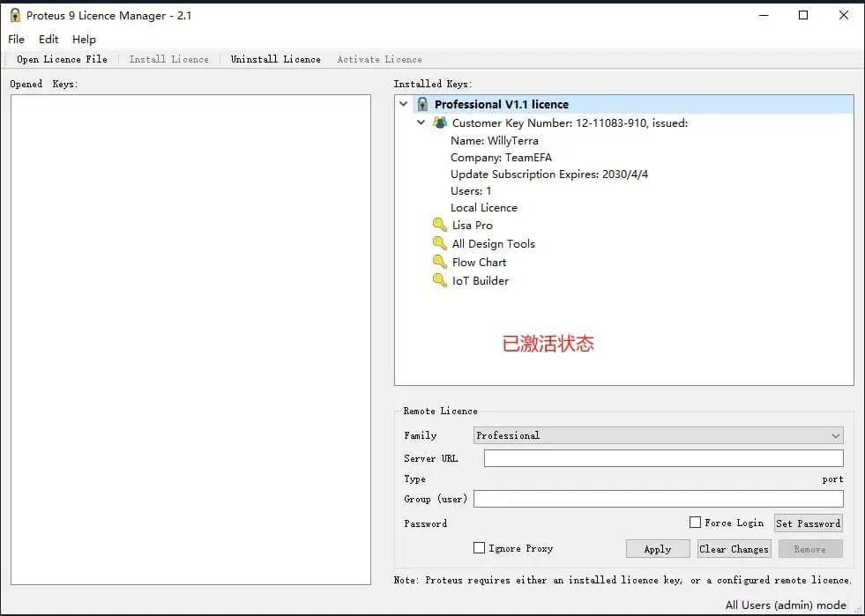Collapse the Professional V1.1 licence tree node

404,104
